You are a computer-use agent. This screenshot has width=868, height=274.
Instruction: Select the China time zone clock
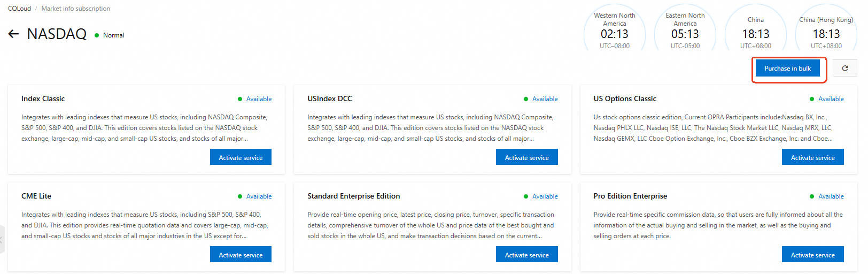click(756, 29)
